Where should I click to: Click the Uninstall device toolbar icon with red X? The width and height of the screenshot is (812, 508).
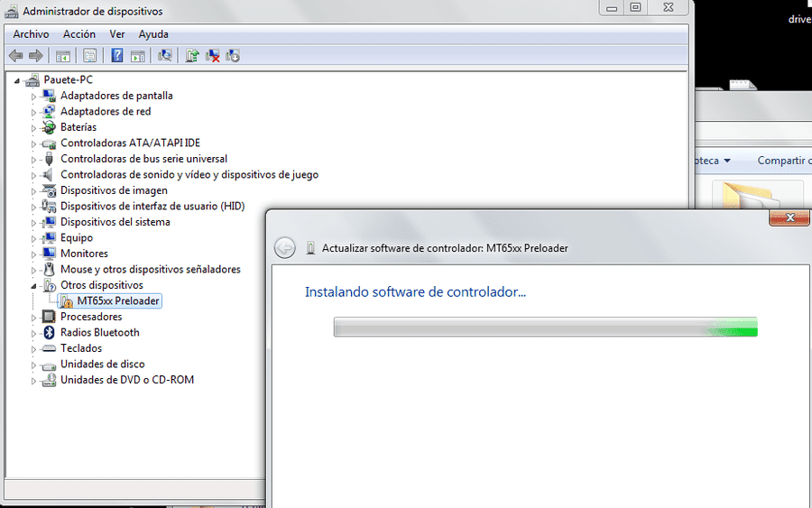pyautogui.click(x=212, y=55)
